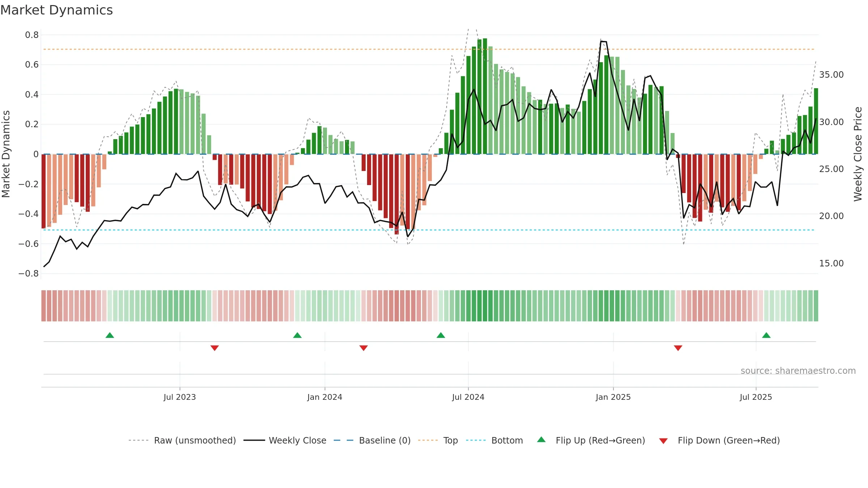Toggle Flip Up (Red→Green) legend entry

coord(591,440)
